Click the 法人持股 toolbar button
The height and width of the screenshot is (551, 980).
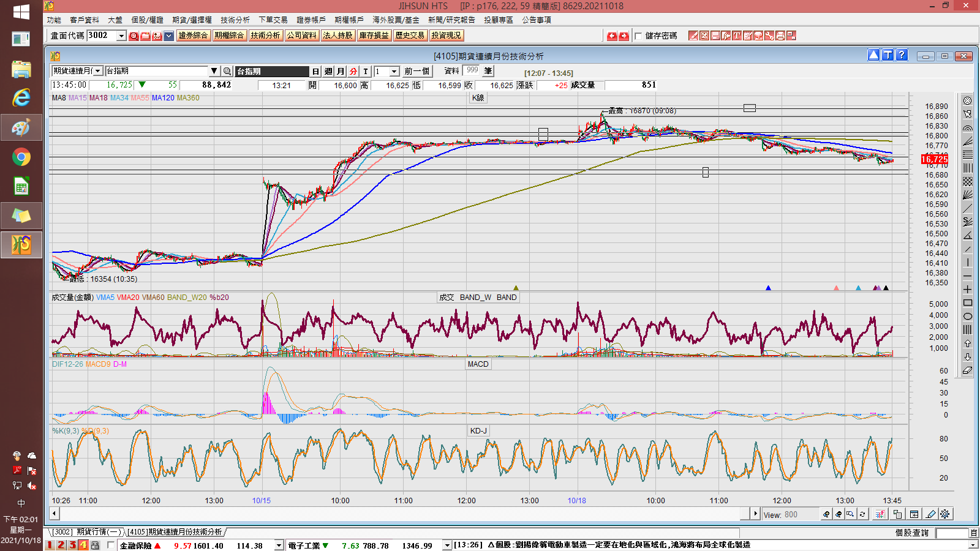click(x=337, y=36)
